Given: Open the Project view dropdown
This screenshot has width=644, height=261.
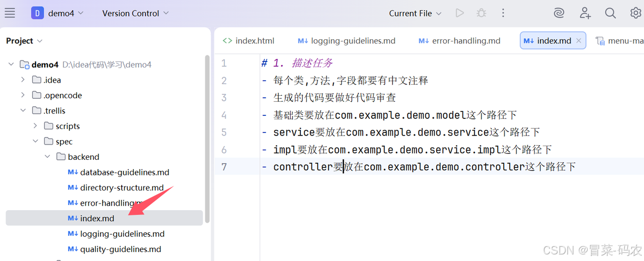Looking at the screenshot, I should point(24,41).
